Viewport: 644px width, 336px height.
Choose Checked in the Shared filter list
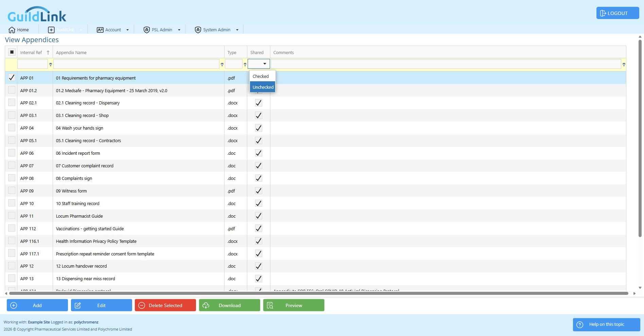coord(262,76)
